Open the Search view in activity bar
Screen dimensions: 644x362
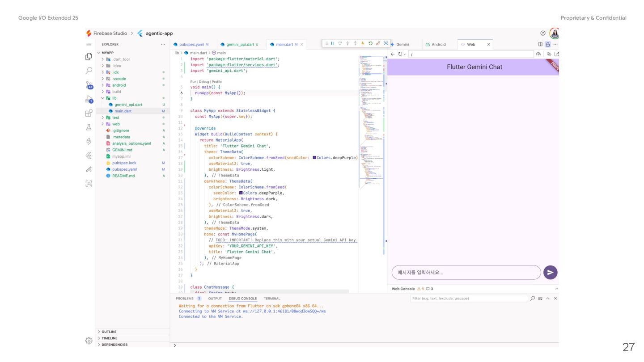coord(89,71)
